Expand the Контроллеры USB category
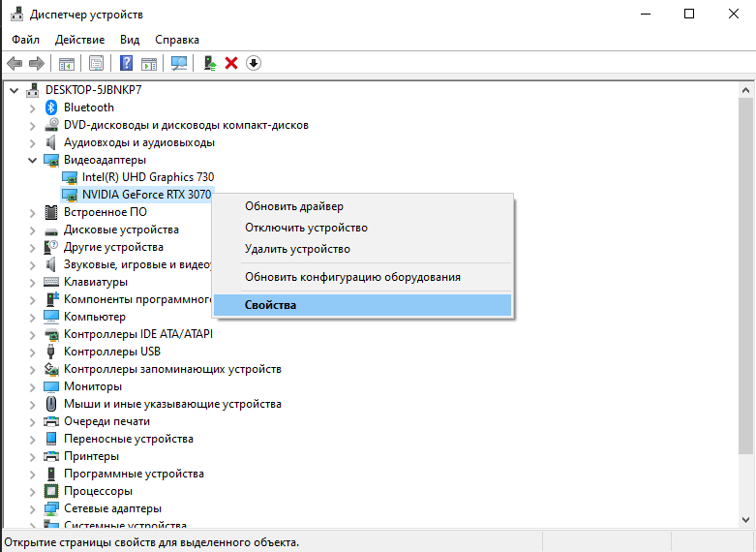The image size is (756, 552). click(x=33, y=352)
